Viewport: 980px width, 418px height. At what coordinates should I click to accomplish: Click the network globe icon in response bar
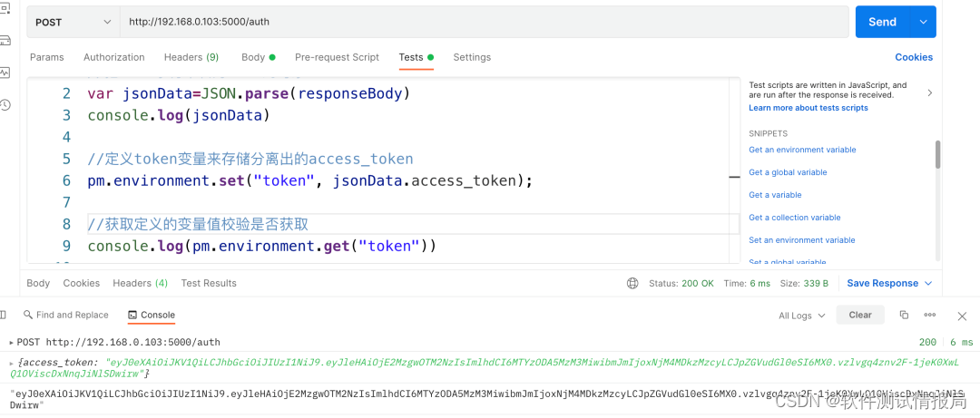tap(632, 283)
